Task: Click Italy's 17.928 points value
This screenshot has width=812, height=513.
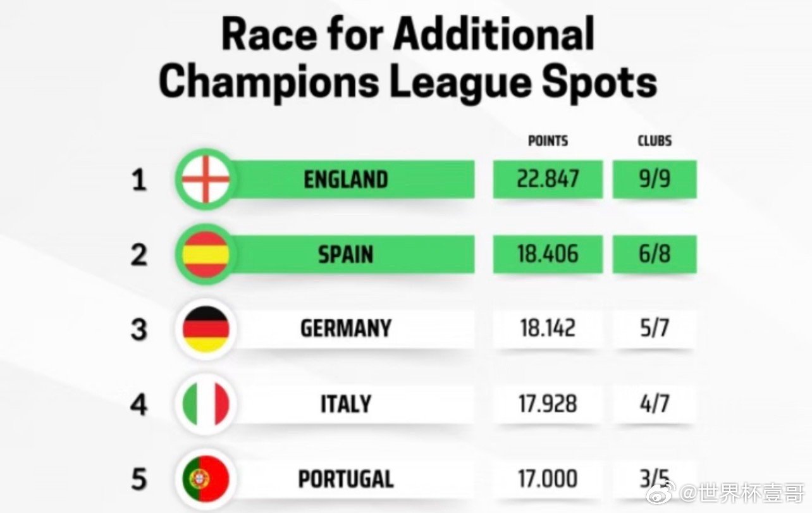Action: pyautogui.click(x=548, y=404)
